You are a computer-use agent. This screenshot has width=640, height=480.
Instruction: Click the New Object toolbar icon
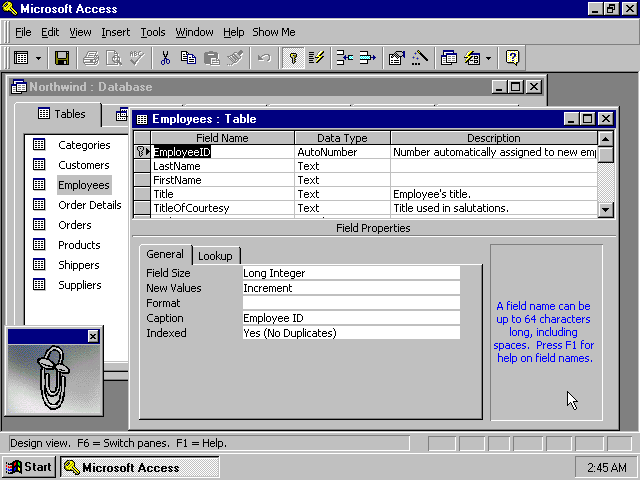472,58
